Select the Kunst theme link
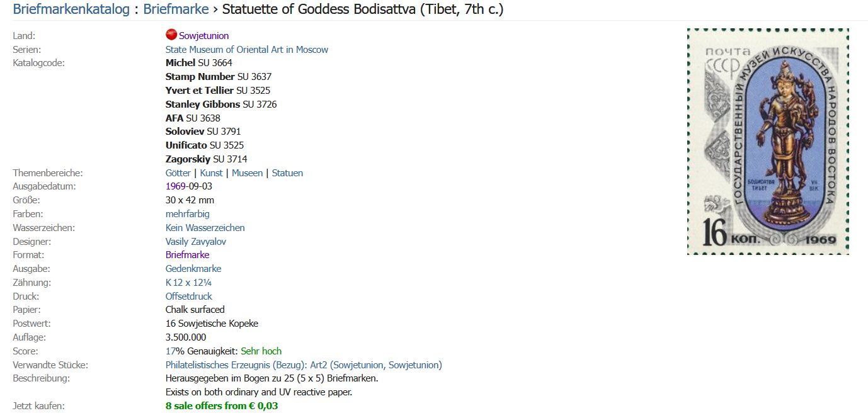The width and height of the screenshot is (868, 418). 211,173
